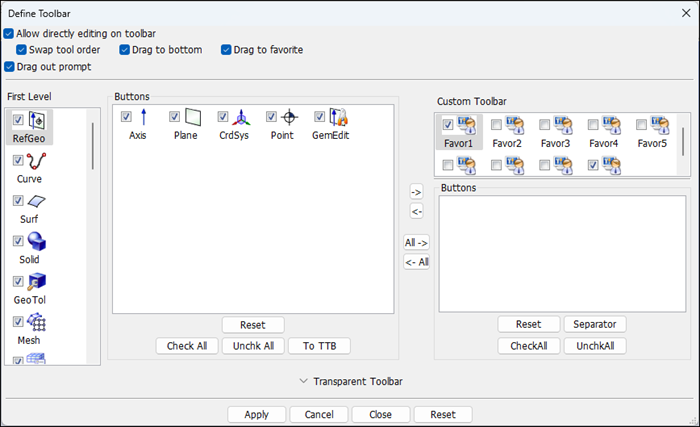Choose the Solid toolbar icon
Viewport: 700px width, 427px height.
point(37,242)
